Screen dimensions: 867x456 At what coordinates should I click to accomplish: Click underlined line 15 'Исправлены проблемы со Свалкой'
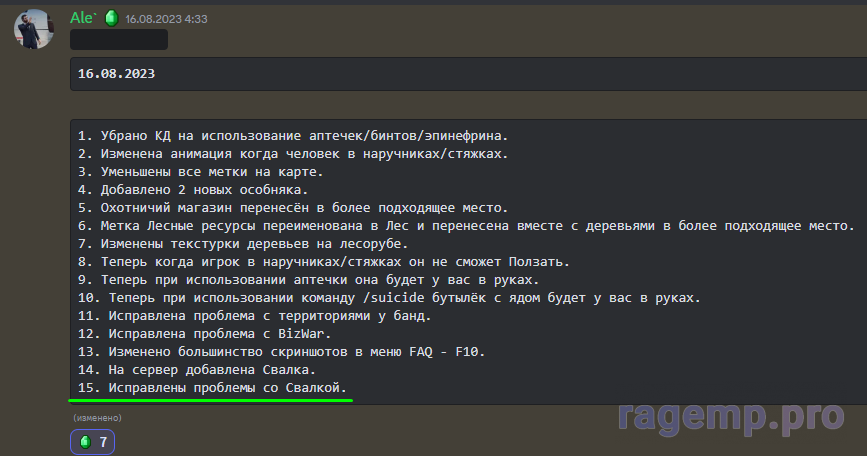[x=214, y=388]
